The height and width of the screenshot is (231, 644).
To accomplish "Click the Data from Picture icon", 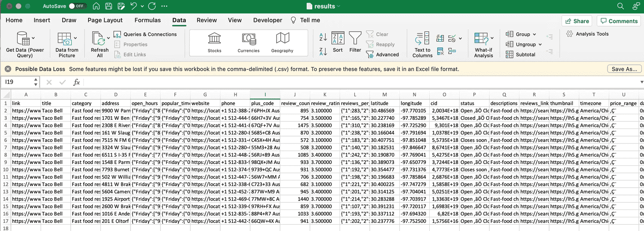I will (x=65, y=39).
